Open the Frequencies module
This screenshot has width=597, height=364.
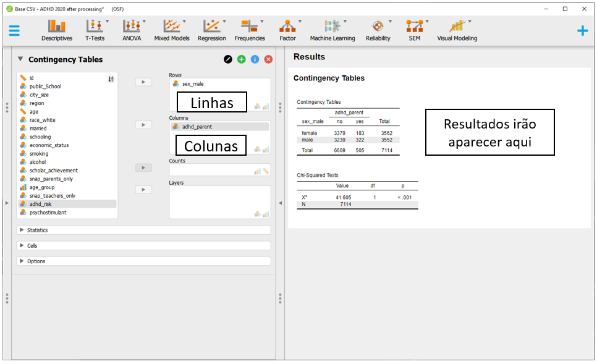(x=250, y=29)
